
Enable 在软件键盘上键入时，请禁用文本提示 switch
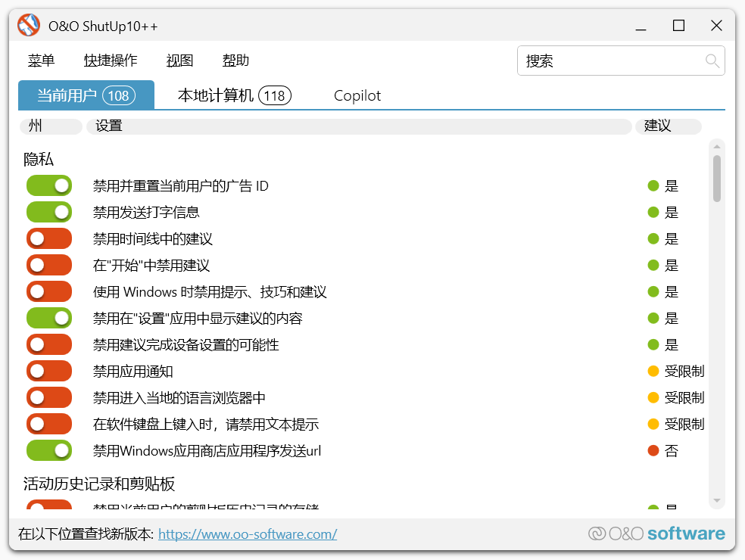pyautogui.click(x=49, y=424)
